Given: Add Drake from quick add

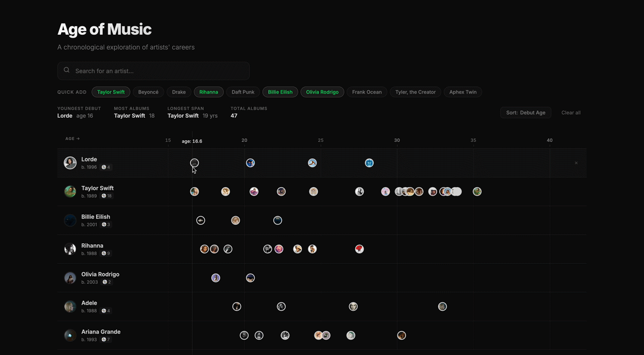Looking at the screenshot, I should [x=179, y=92].
